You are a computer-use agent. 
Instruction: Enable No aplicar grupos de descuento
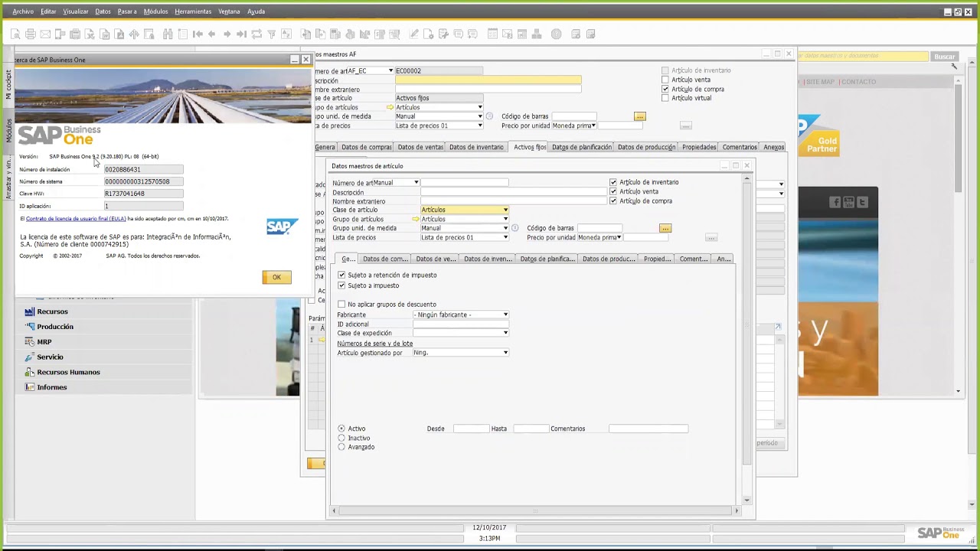(341, 304)
